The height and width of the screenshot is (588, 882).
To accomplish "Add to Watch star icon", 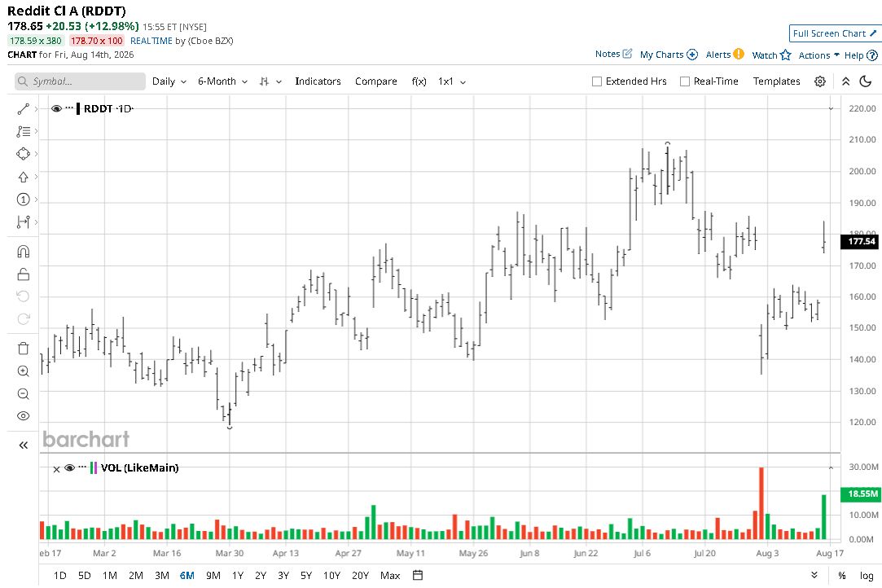I will point(786,55).
